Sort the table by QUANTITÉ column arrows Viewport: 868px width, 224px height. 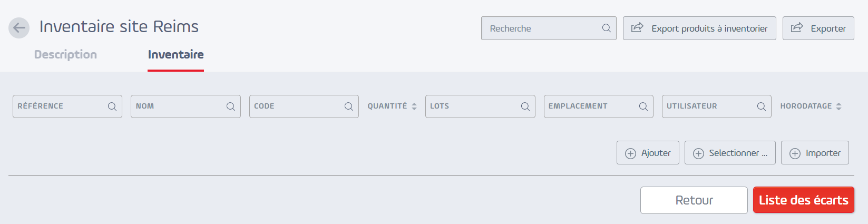click(414, 106)
